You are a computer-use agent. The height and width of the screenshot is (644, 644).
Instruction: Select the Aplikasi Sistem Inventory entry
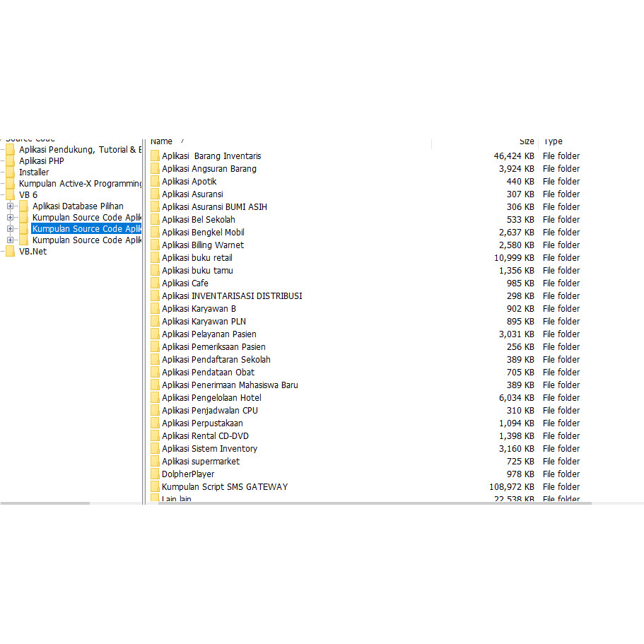click(x=210, y=448)
